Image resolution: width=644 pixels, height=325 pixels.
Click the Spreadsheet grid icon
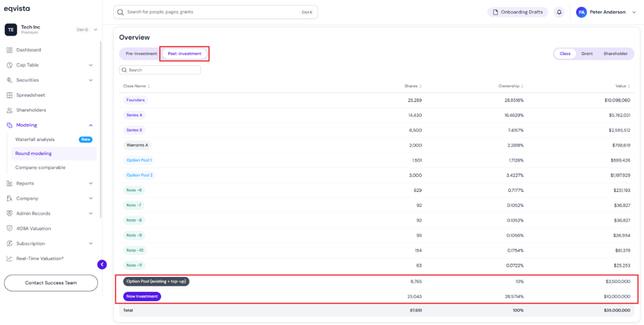[x=10, y=95]
